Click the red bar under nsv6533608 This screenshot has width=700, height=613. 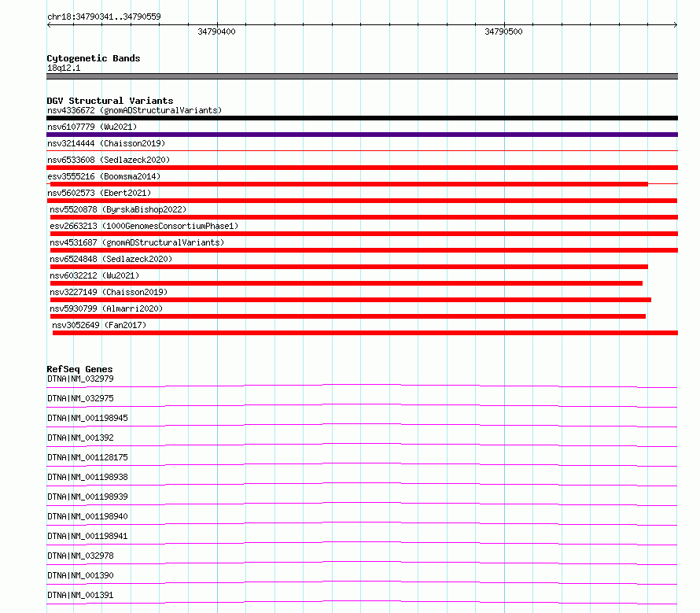point(362,168)
